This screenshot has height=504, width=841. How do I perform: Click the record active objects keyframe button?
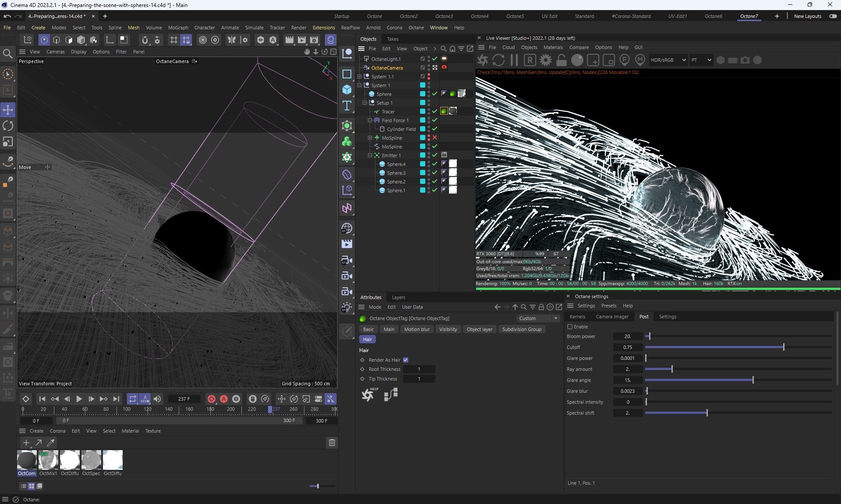click(212, 399)
